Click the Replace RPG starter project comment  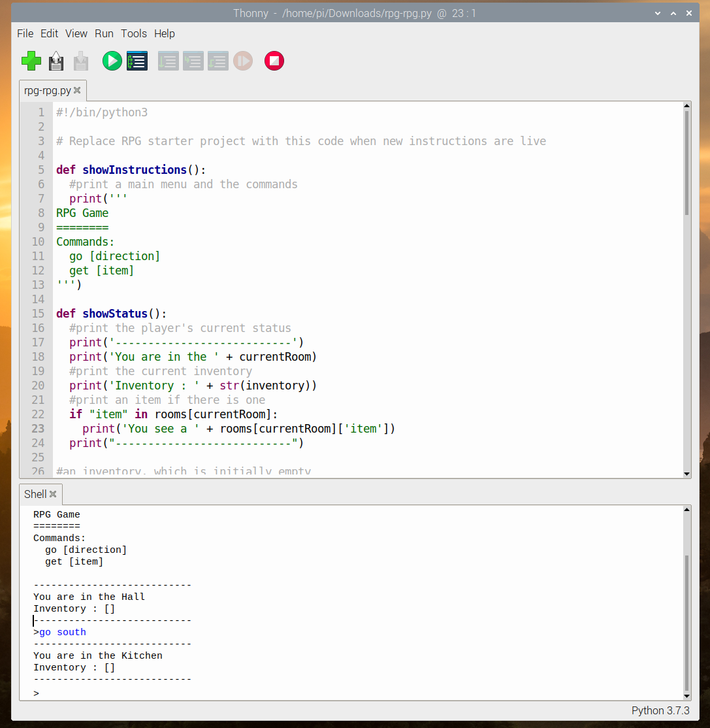[301, 141]
